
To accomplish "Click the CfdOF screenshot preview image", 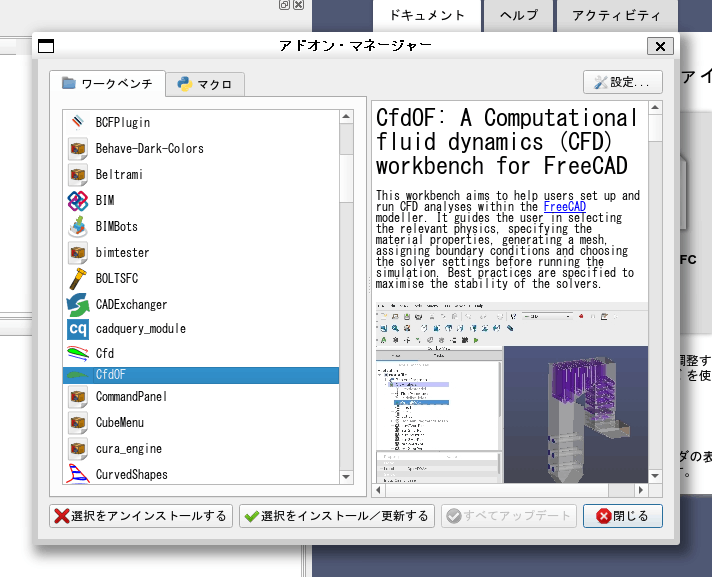I will [x=512, y=392].
